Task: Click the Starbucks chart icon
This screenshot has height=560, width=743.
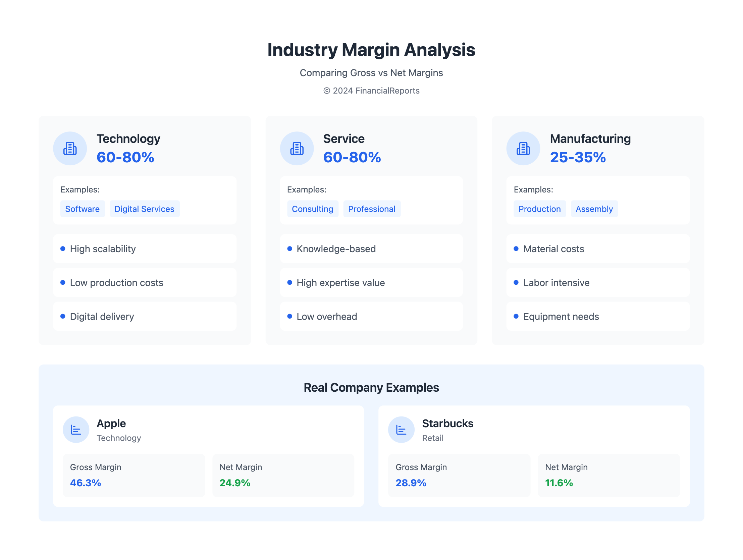Action: (401, 430)
